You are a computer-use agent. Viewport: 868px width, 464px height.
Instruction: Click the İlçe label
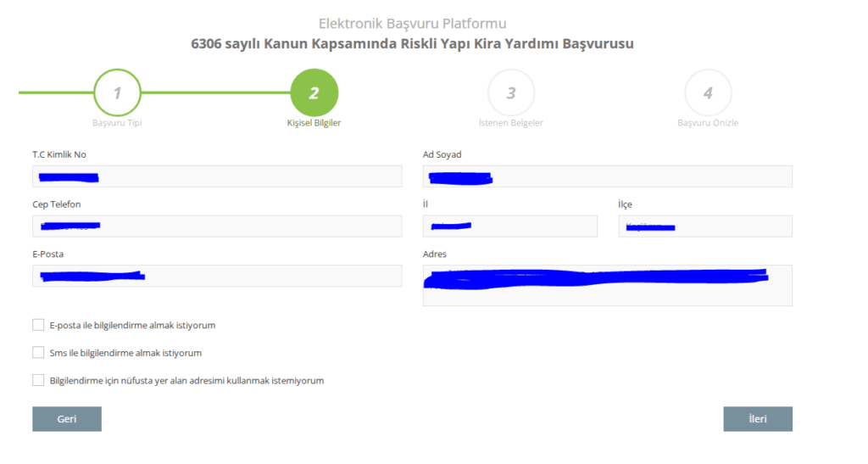coord(625,204)
